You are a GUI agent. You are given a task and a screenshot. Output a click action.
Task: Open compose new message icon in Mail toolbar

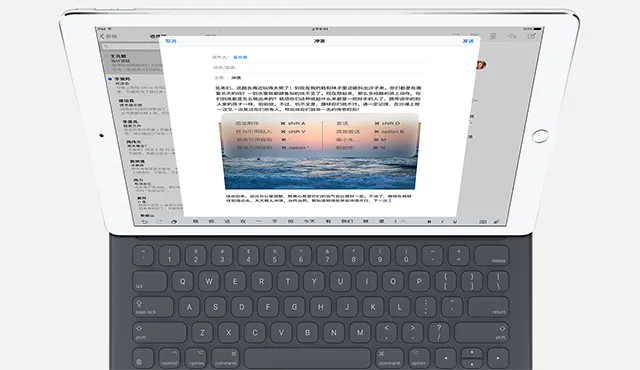tap(531, 36)
